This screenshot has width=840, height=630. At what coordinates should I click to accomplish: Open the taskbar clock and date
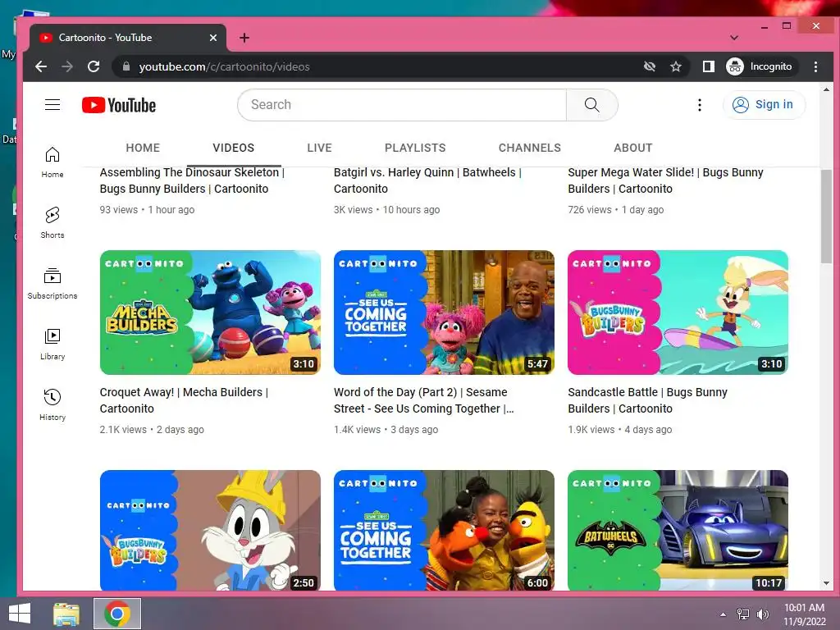805,614
